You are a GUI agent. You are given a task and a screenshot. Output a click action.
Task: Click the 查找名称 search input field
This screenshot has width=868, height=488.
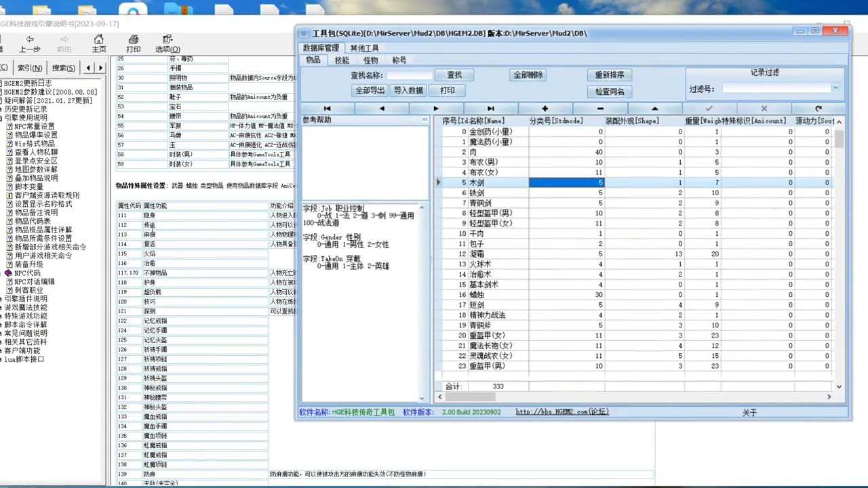pos(410,75)
